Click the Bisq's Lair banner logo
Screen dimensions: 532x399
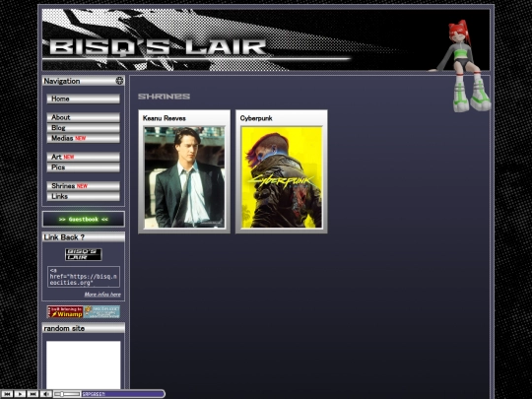(x=158, y=47)
